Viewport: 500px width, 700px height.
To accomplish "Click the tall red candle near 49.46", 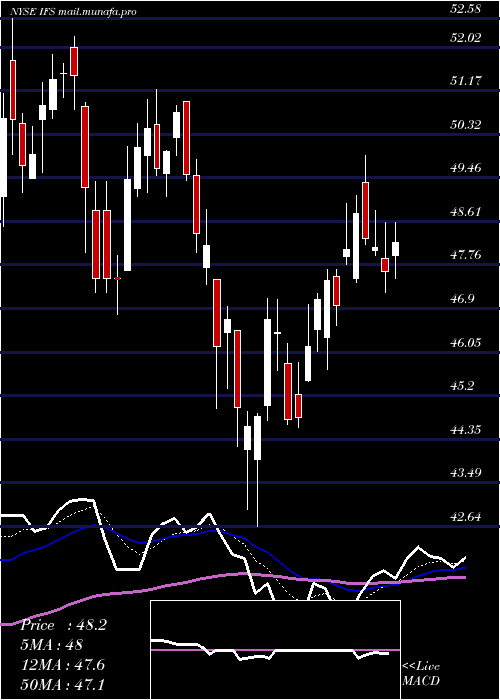I will coord(366,210).
